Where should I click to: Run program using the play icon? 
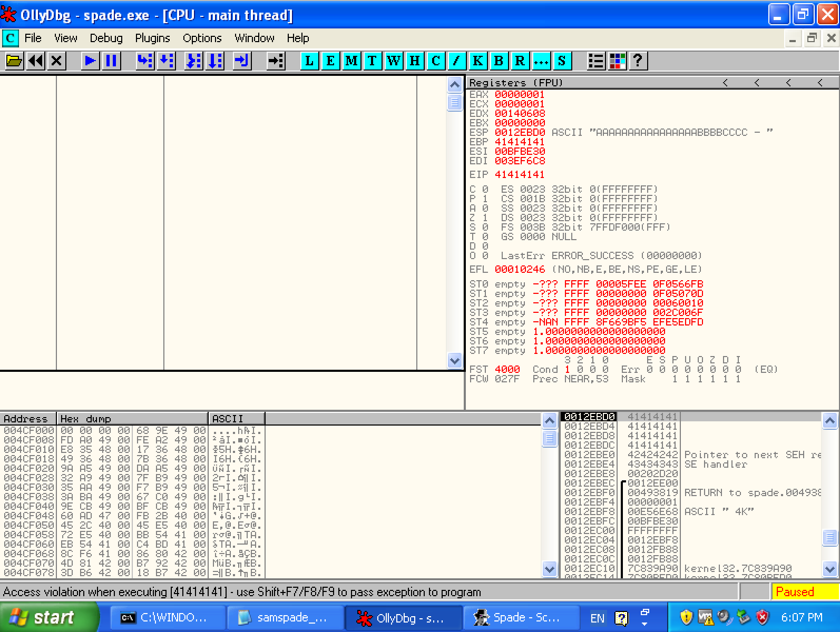pos(90,61)
